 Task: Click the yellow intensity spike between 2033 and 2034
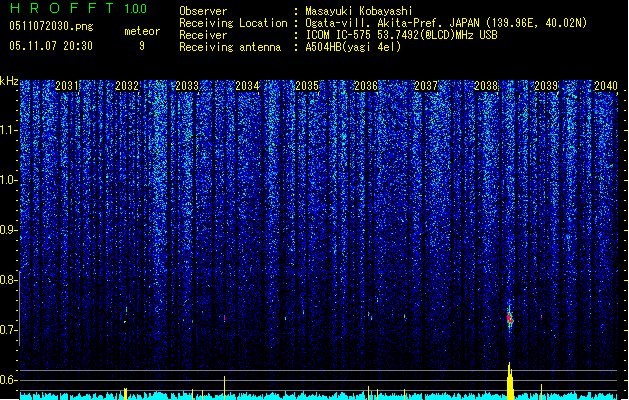[224, 388]
